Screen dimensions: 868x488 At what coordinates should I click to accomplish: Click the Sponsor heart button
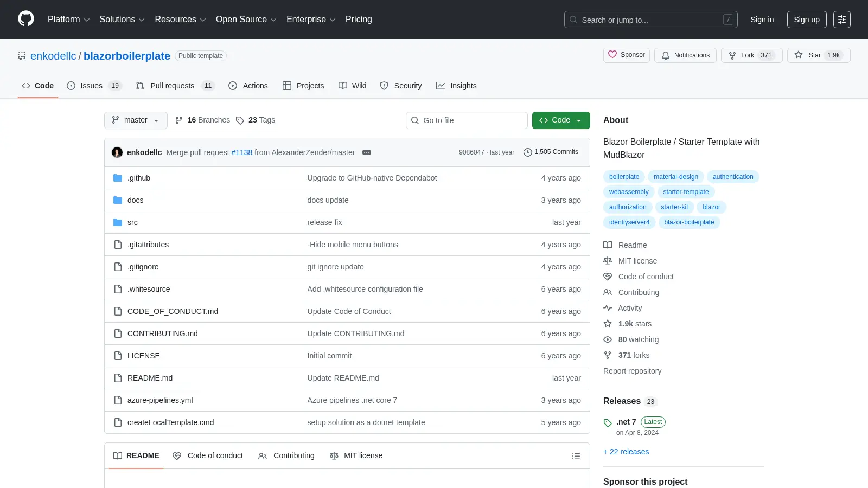coord(627,55)
